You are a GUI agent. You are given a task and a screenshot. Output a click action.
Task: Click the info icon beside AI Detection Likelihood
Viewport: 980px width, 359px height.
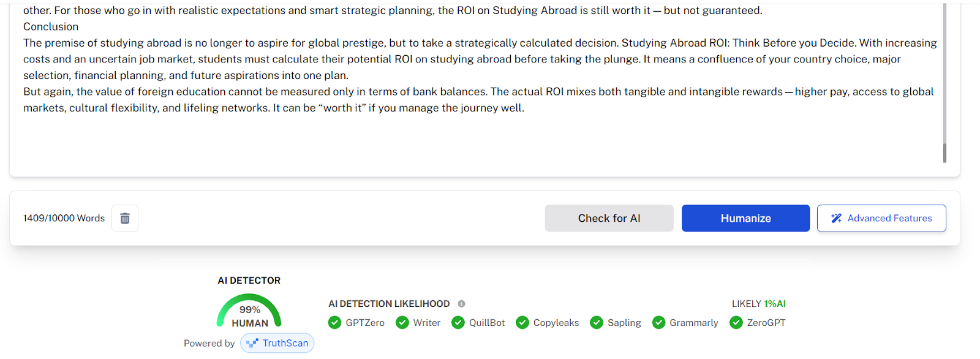point(462,304)
